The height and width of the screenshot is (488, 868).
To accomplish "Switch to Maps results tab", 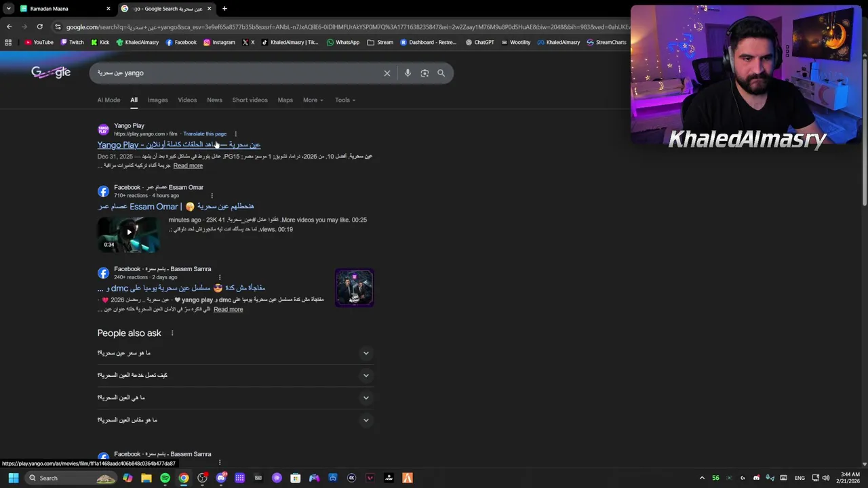I will (x=285, y=100).
